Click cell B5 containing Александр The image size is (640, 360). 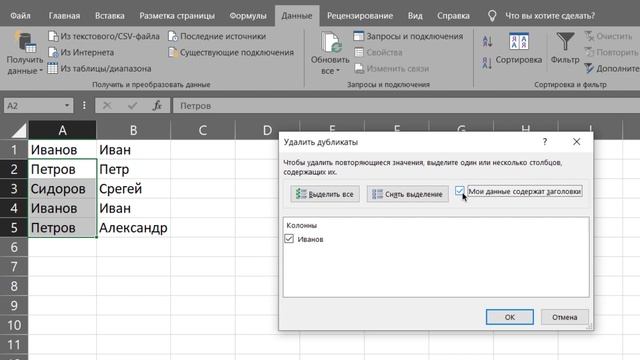coord(133,228)
